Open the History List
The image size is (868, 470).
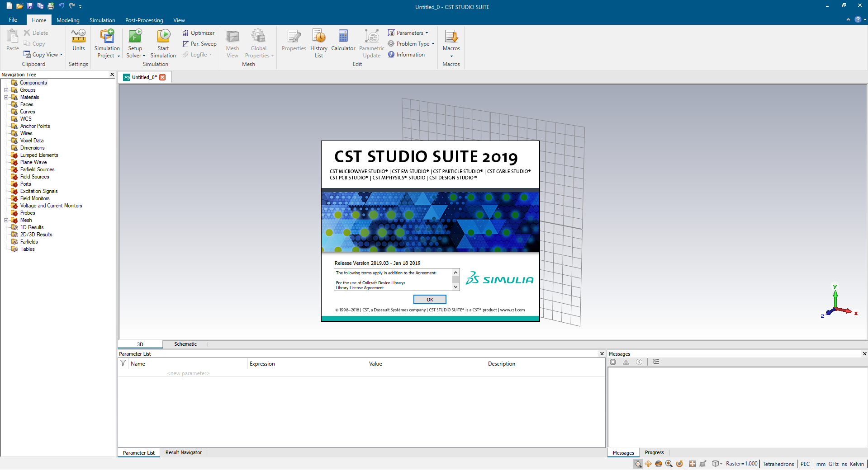[319, 43]
